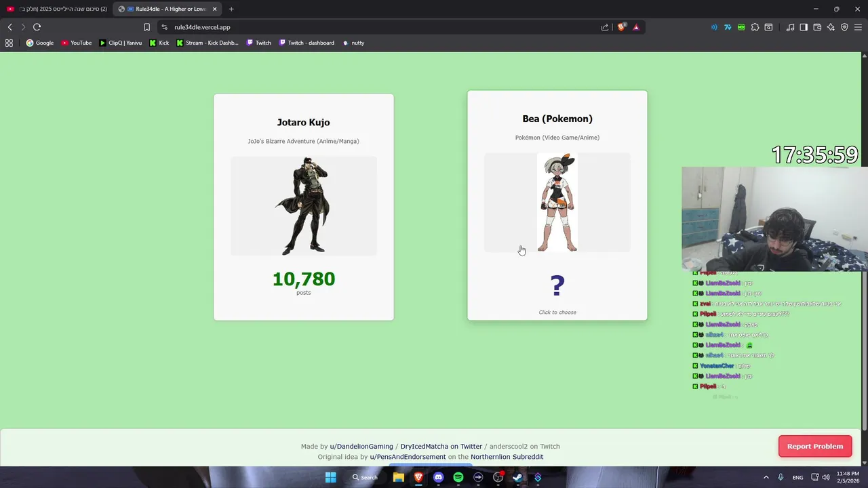Choose the Bea (Pokemon) card
Image resolution: width=868 pixels, height=488 pixels.
pyautogui.click(x=557, y=205)
